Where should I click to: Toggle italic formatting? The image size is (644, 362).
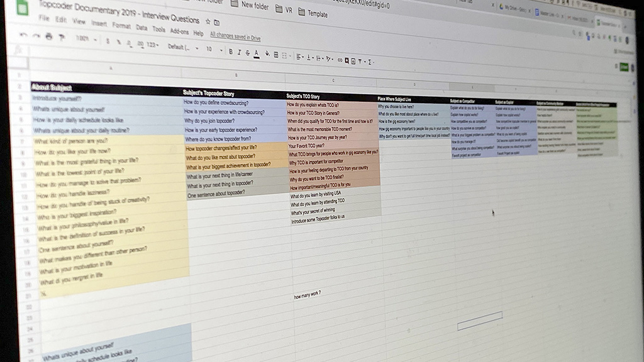pos(239,52)
